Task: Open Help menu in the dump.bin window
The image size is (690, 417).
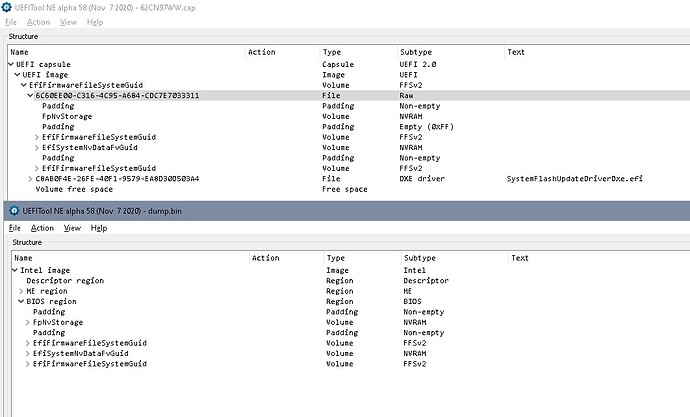Action: click(99, 228)
